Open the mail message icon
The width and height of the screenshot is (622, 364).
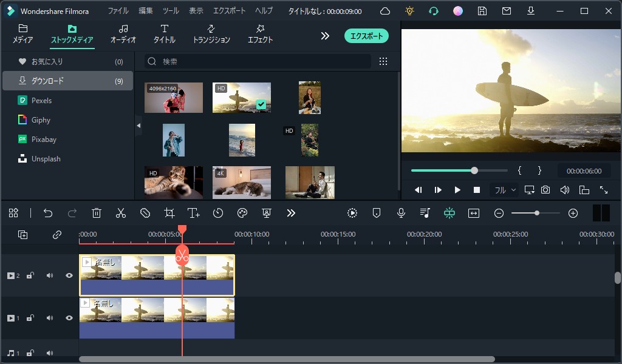click(x=507, y=11)
